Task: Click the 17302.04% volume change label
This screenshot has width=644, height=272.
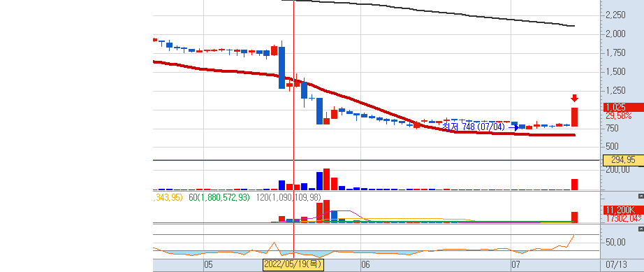Action: [624, 219]
